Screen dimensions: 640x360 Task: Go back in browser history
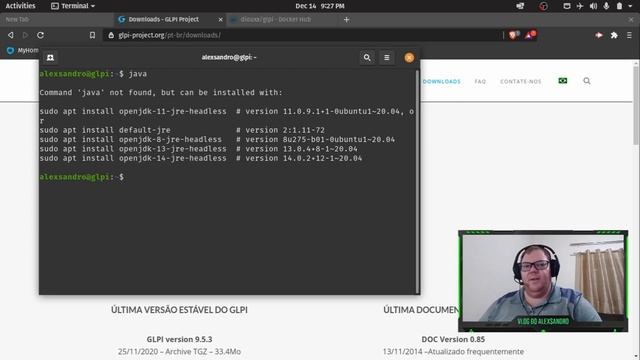pos(11,35)
